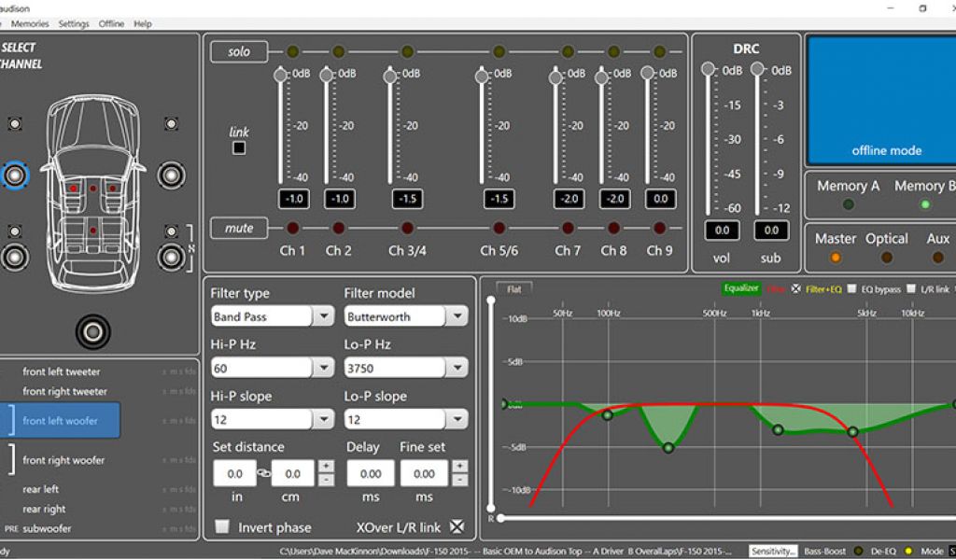Open the Settings menu
This screenshot has height=560, width=956.
(74, 23)
